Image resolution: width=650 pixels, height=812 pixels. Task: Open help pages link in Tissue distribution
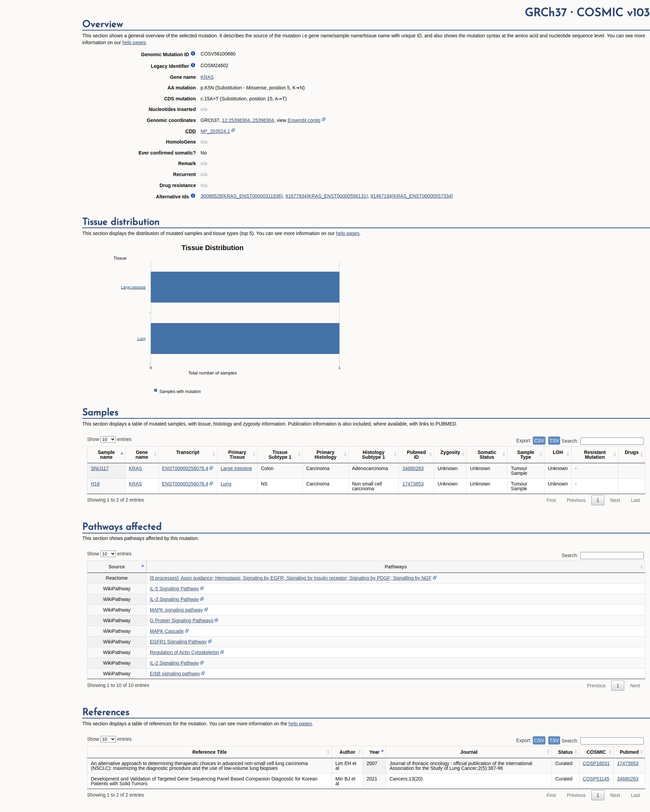347,233
